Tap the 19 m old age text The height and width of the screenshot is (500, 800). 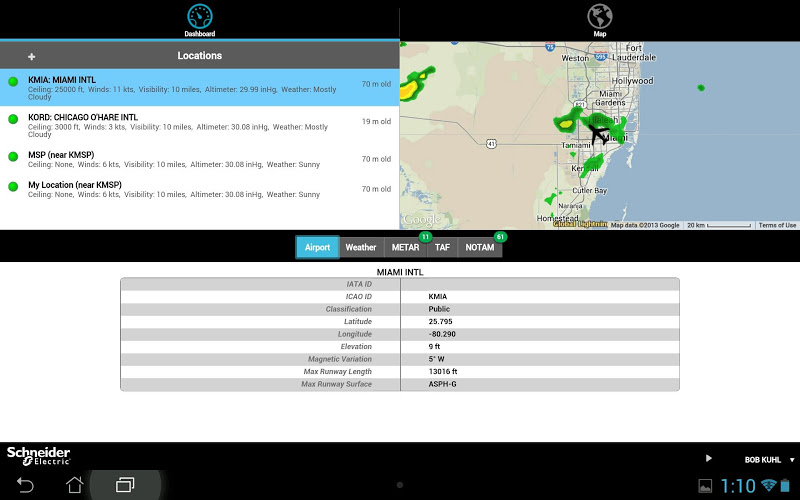pyautogui.click(x=377, y=121)
